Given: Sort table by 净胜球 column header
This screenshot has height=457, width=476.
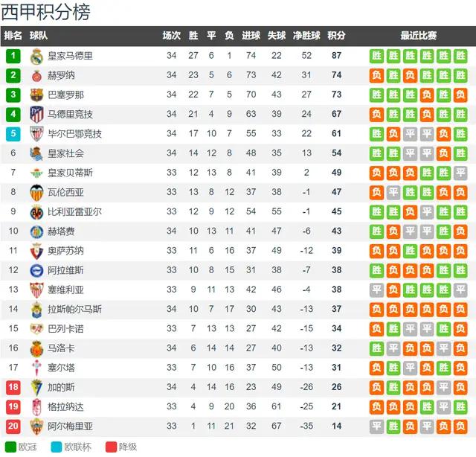Looking at the screenshot, I should 306,36.
